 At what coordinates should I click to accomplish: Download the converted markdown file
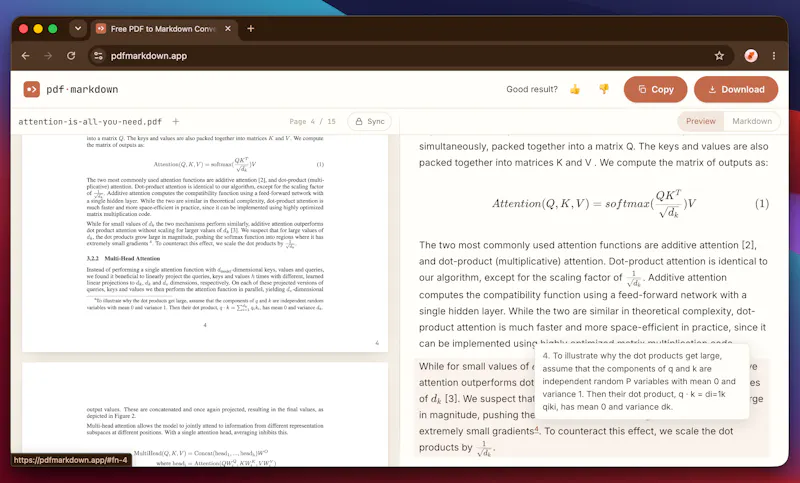click(x=736, y=89)
